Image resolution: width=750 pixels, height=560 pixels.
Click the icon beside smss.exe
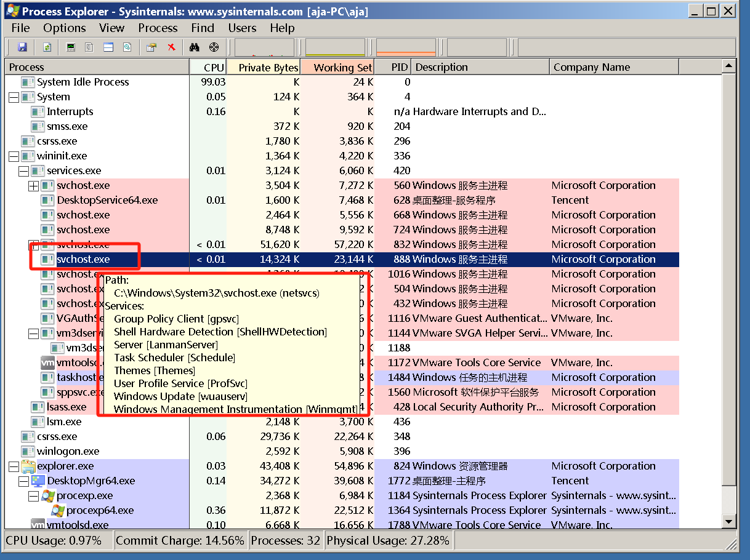click(x=38, y=126)
